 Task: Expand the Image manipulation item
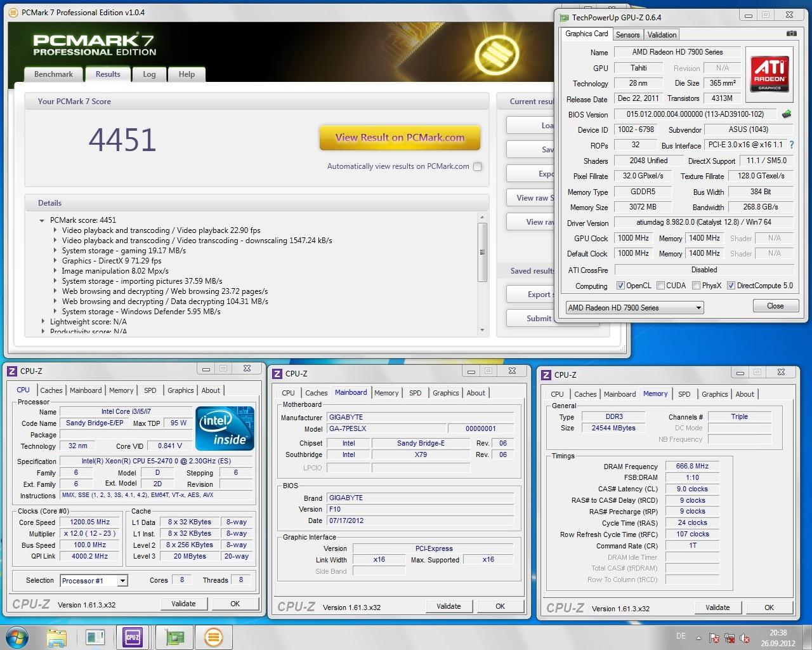pos(55,271)
